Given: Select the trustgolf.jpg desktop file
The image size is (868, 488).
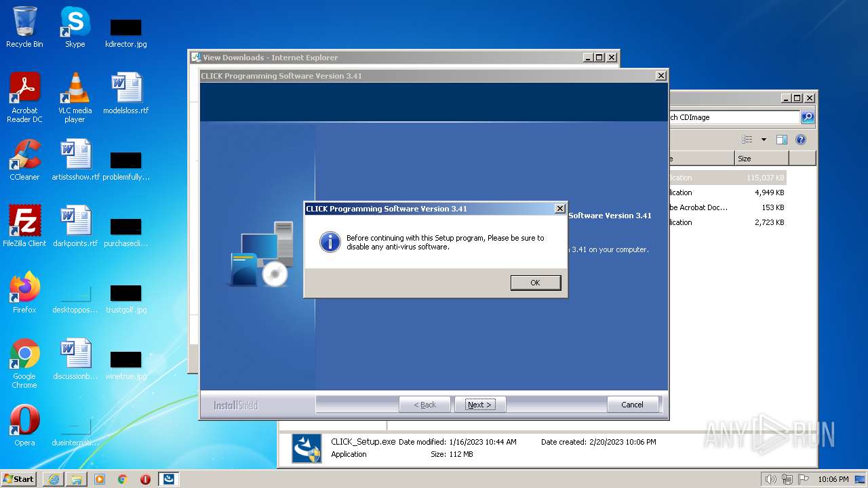Looking at the screenshot, I should click(x=126, y=298).
